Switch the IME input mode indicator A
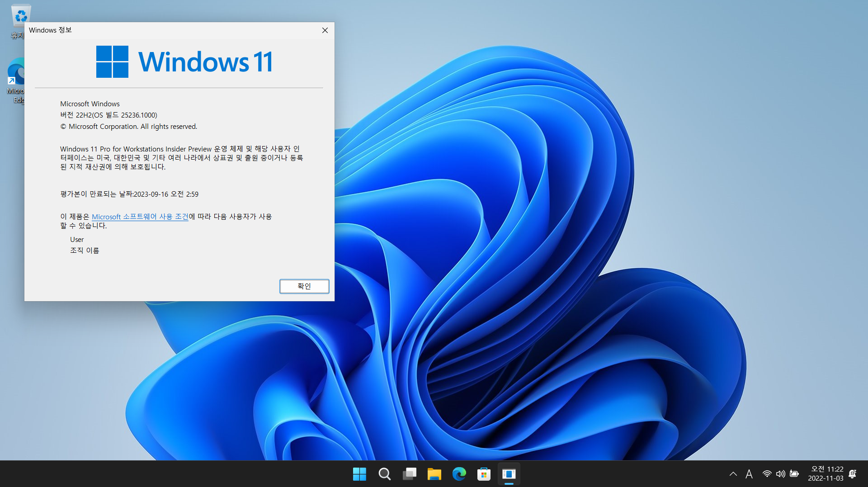 (749, 474)
